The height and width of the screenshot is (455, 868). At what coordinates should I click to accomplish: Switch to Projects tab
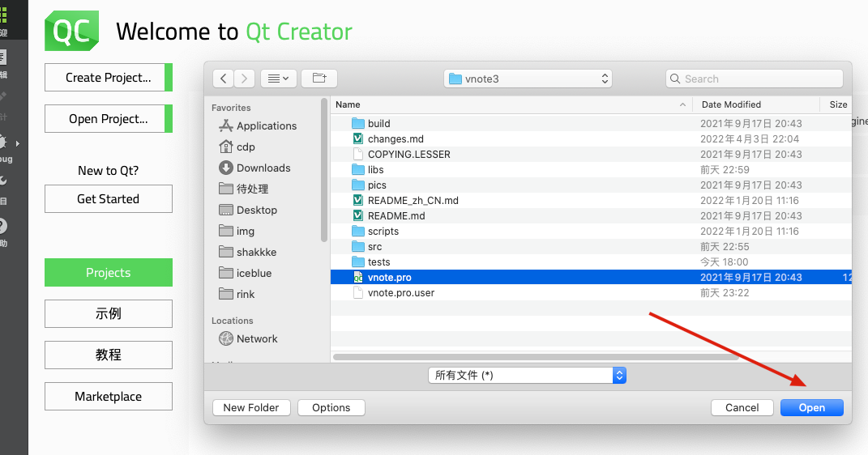pos(109,273)
